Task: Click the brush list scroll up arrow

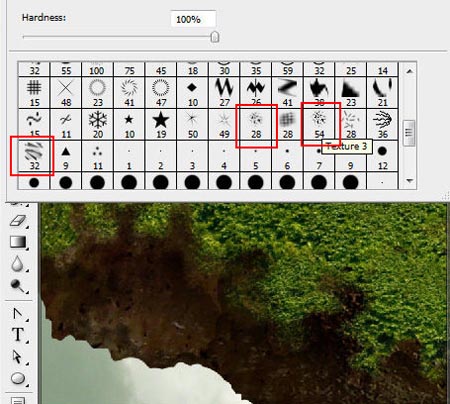Action: tap(410, 71)
